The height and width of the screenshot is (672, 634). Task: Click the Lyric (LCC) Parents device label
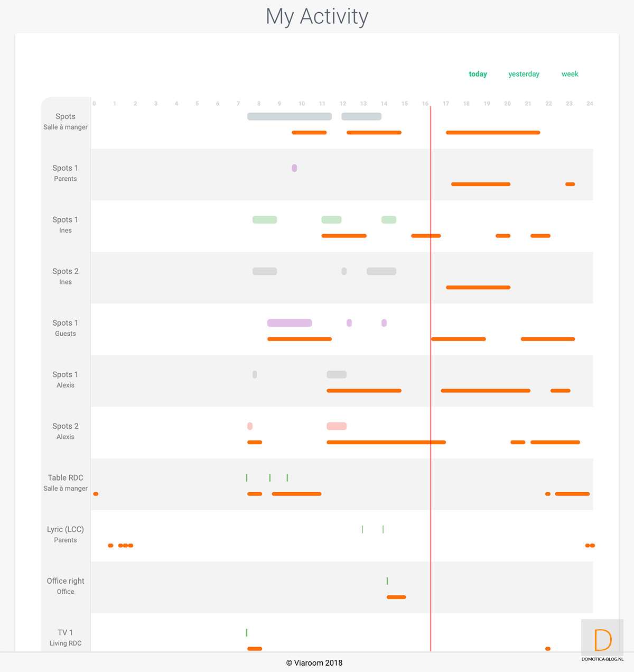(66, 534)
